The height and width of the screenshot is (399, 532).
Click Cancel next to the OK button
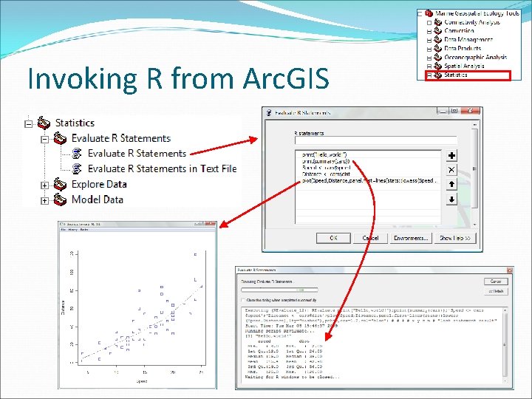point(370,238)
